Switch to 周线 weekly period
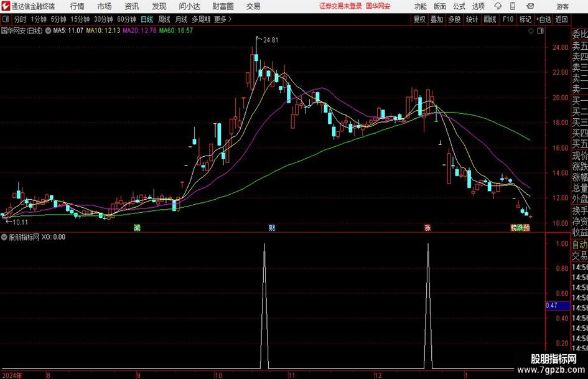The width and height of the screenshot is (588, 379). [x=164, y=19]
